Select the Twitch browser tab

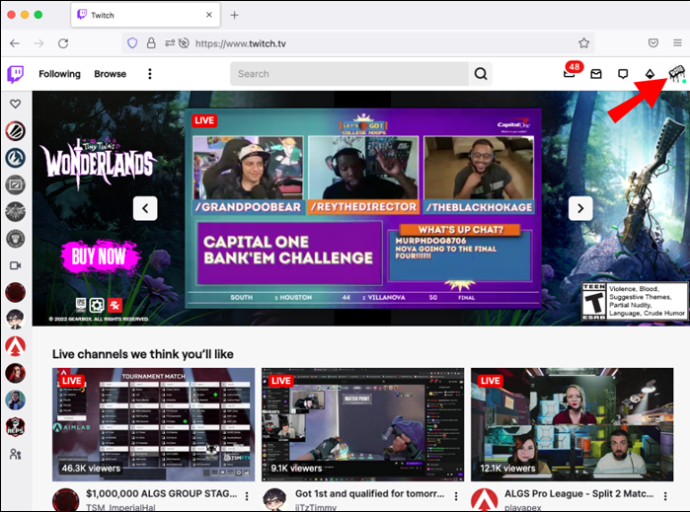pos(145,15)
